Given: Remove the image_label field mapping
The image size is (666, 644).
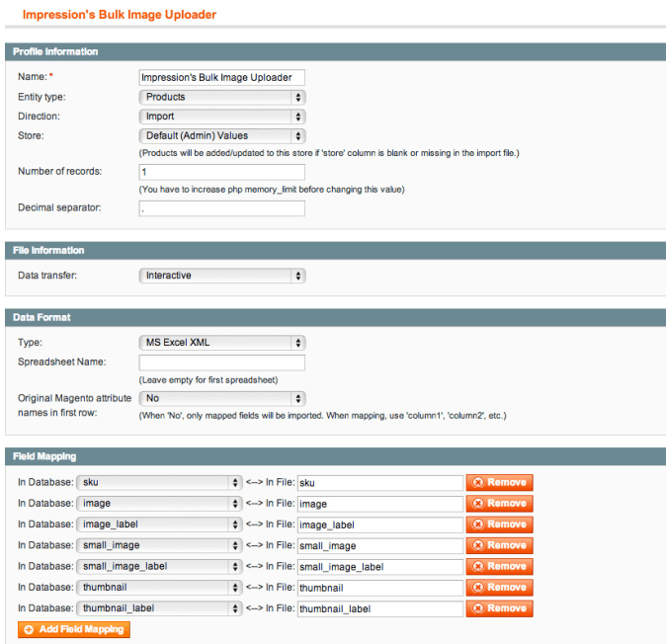Looking at the screenshot, I should [x=499, y=524].
